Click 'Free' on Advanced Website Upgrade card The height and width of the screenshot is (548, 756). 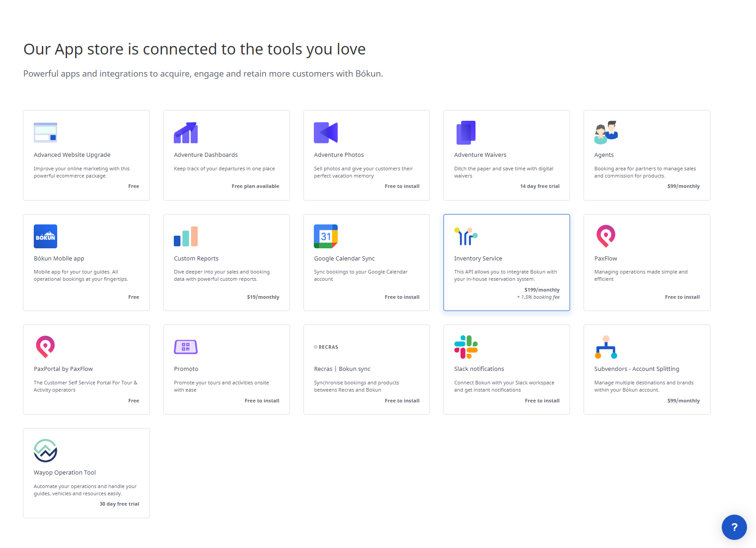tap(134, 186)
